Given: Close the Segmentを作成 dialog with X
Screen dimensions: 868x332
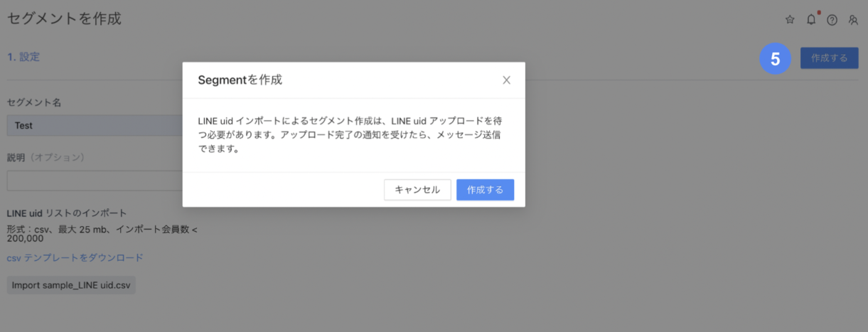Looking at the screenshot, I should pyautogui.click(x=506, y=80).
